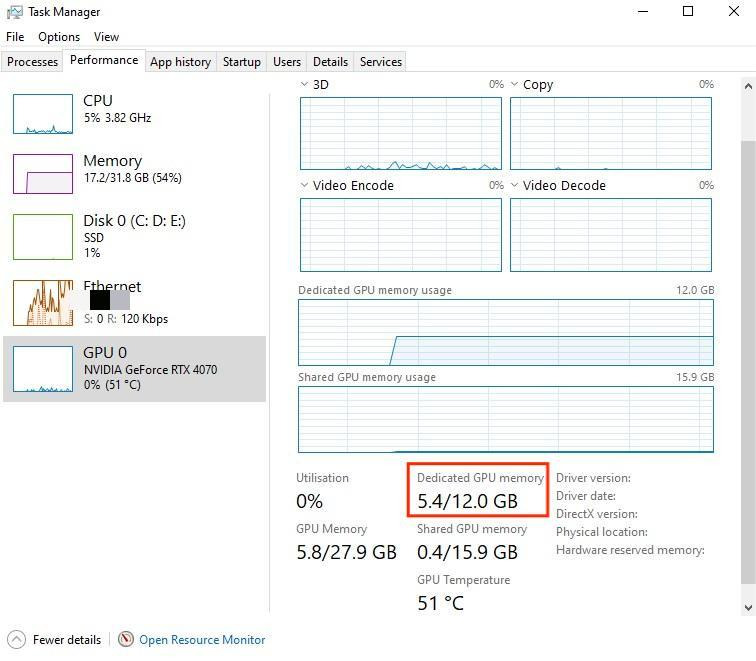
Task: Select GPU 0 NVIDIA GeForce RTX 4070
Action: coord(134,369)
